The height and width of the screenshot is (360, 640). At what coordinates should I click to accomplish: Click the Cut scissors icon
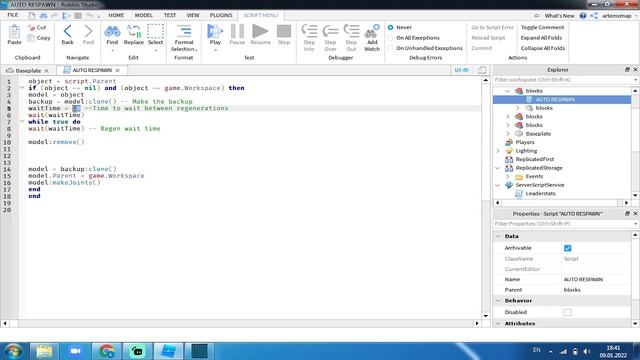pos(32,27)
